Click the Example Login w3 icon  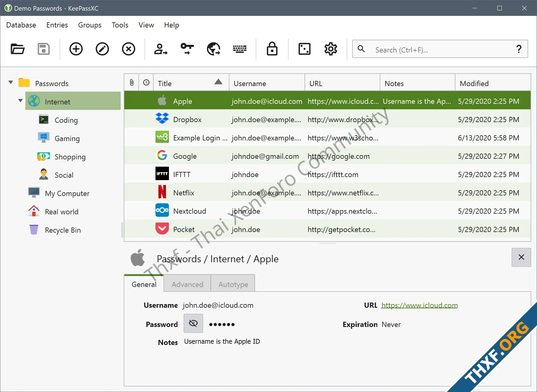162,137
